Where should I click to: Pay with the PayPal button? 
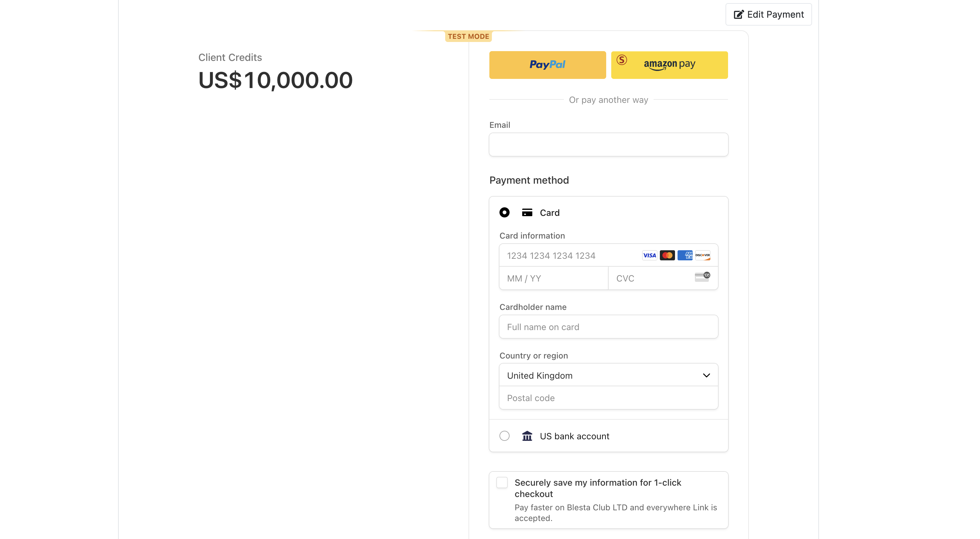click(x=547, y=65)
